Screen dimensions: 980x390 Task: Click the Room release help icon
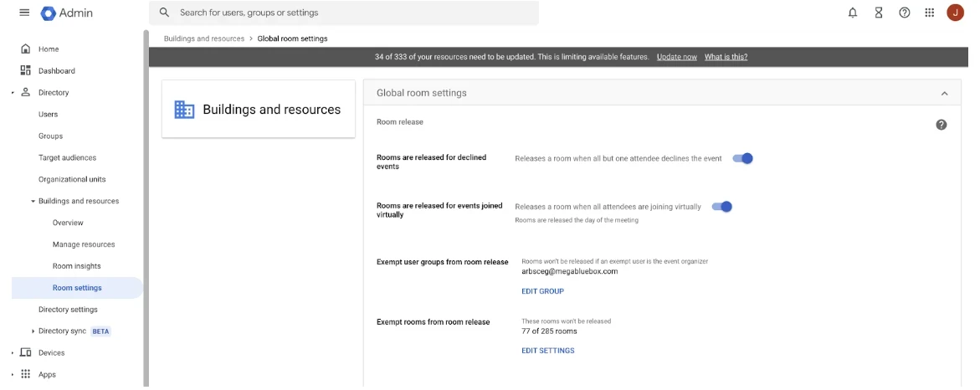[x=942, y=125]
